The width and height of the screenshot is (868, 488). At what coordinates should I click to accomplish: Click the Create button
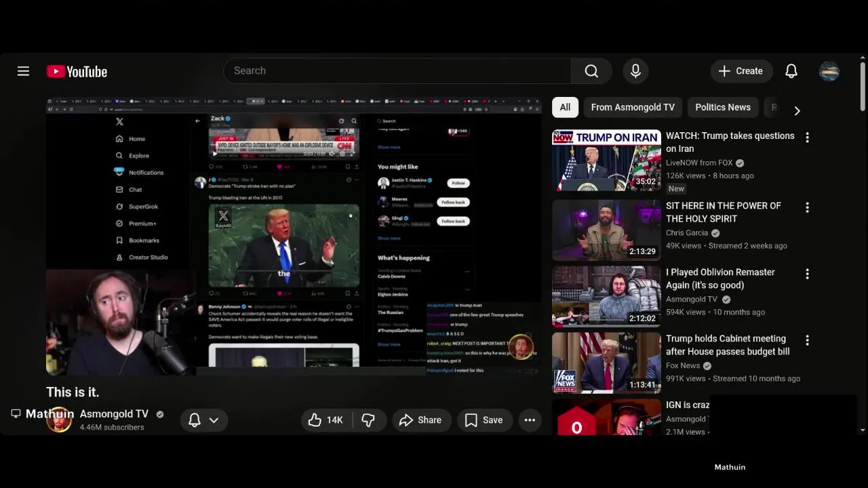coord(741,71)
